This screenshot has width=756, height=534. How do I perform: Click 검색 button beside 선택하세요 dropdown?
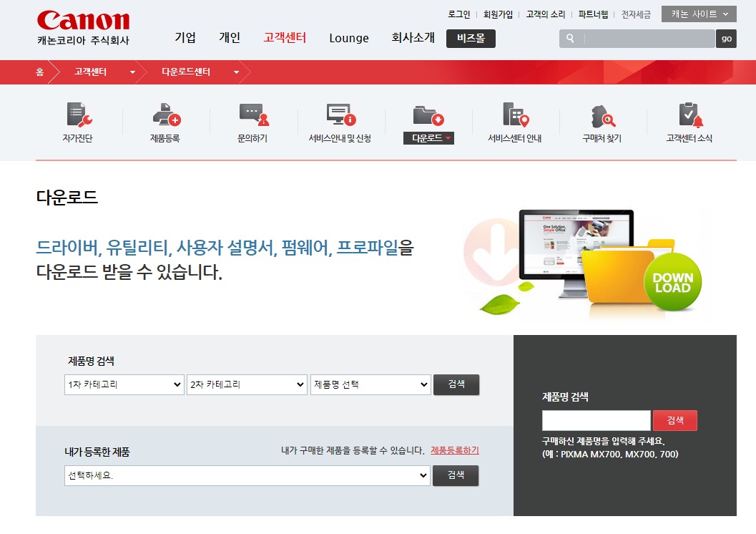pyautogui.click(x=456, y=475)
